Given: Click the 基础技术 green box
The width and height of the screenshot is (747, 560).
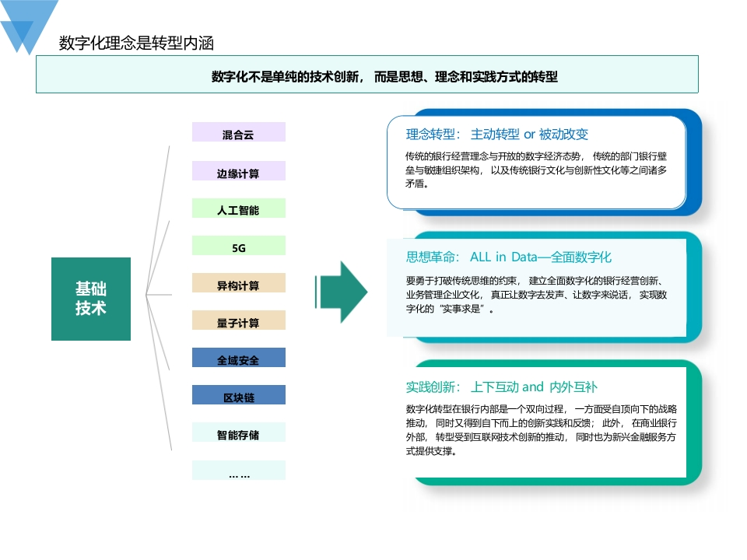Looking at the screenshot, I should 91,299.
